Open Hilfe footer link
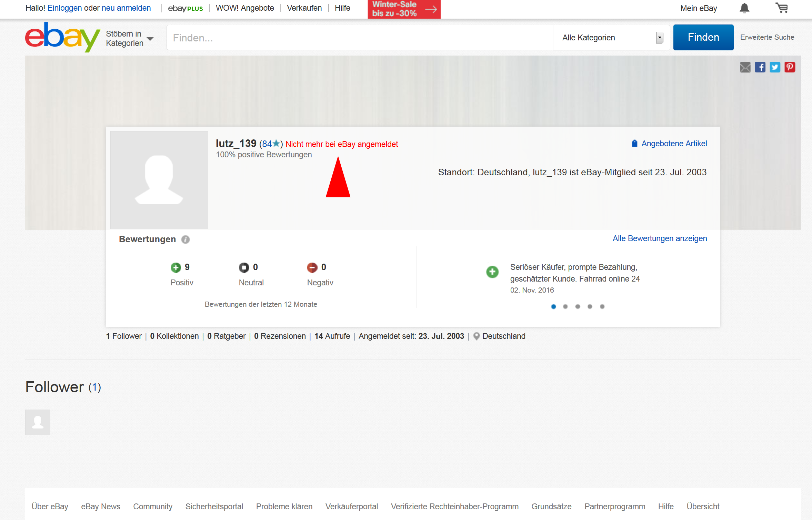Screen dimensions: 812x520 coord(666,507)
